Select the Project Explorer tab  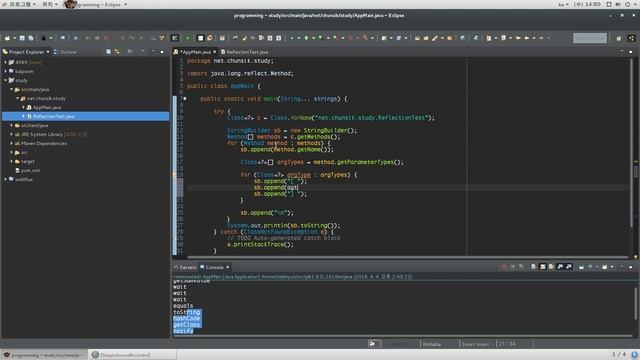(x=26, y=52)
